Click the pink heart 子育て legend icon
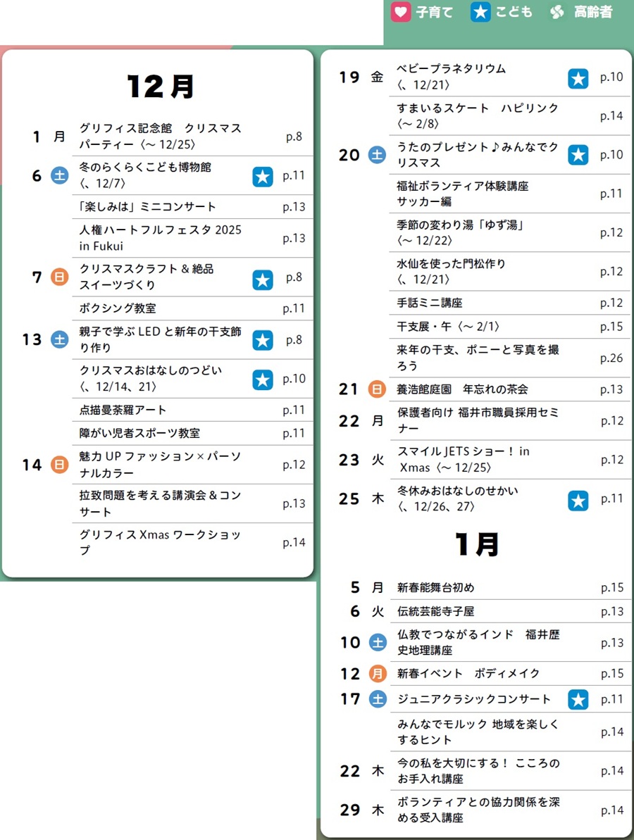The height and width of the screenshot is (840, 634). (x=401, y=12)
